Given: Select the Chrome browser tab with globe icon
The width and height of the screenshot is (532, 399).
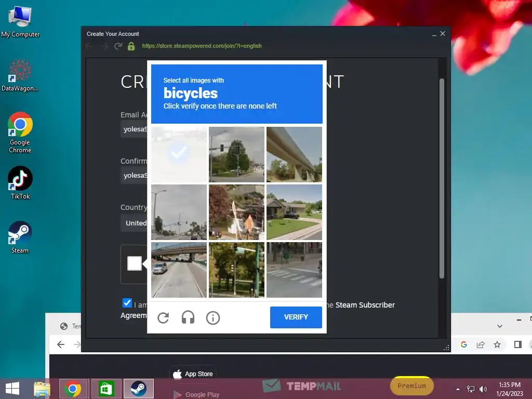Looking at the screenshot, I should point(70,326).
